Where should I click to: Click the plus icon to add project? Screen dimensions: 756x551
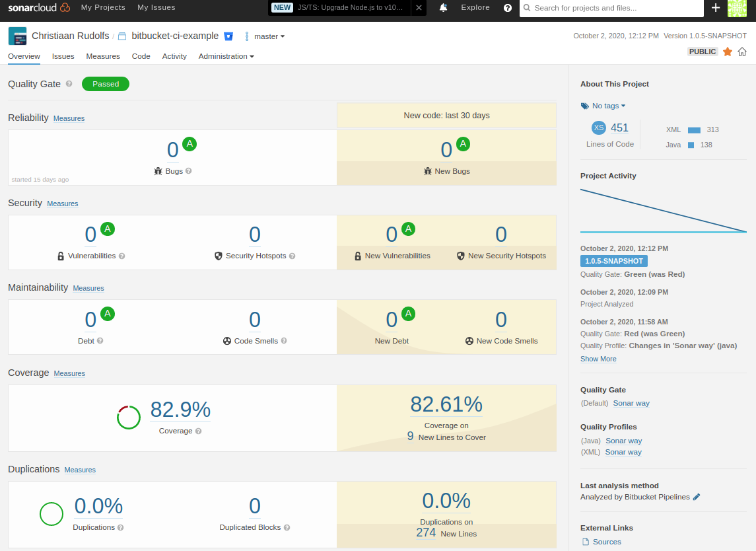(716, 8)
